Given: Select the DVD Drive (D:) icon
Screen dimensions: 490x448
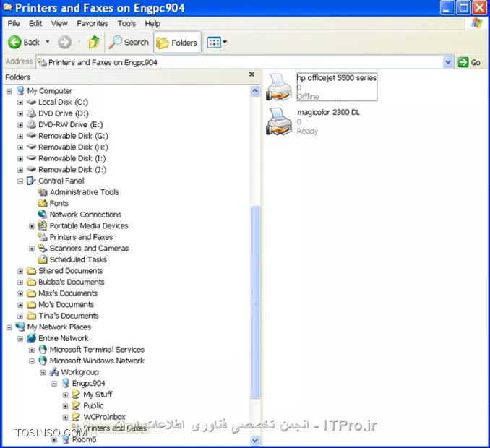Looking at the screenshot, I should point(32,113).
